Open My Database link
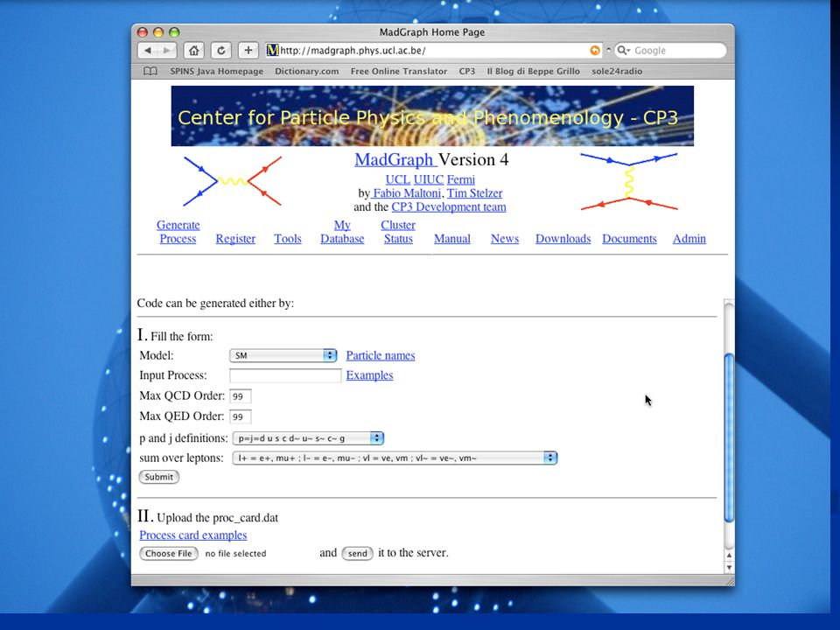The image size is (840, 630). coord(342,232)
